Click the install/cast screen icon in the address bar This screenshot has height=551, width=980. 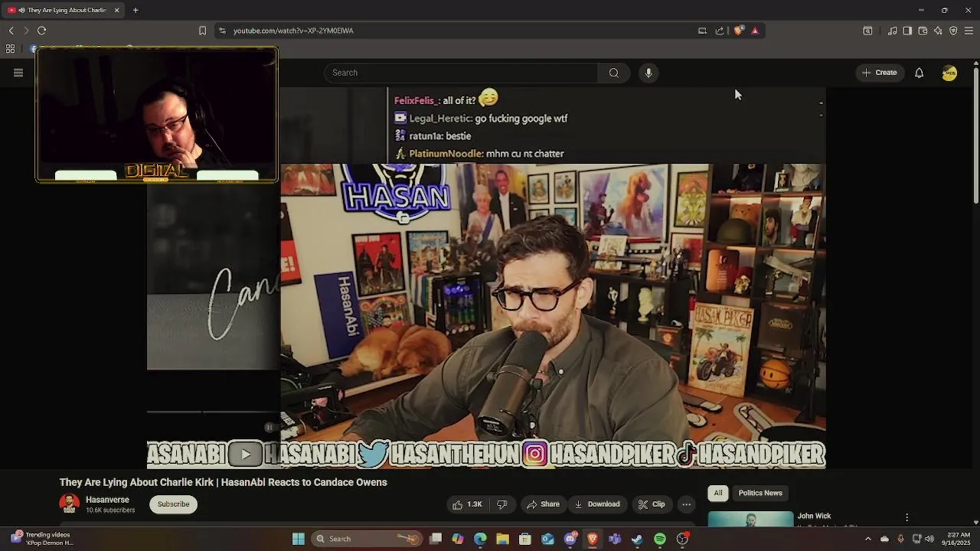pos(702,31)
